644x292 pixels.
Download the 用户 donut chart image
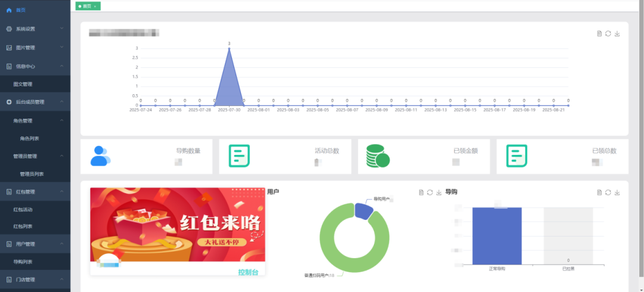click(x=439, y=192)
